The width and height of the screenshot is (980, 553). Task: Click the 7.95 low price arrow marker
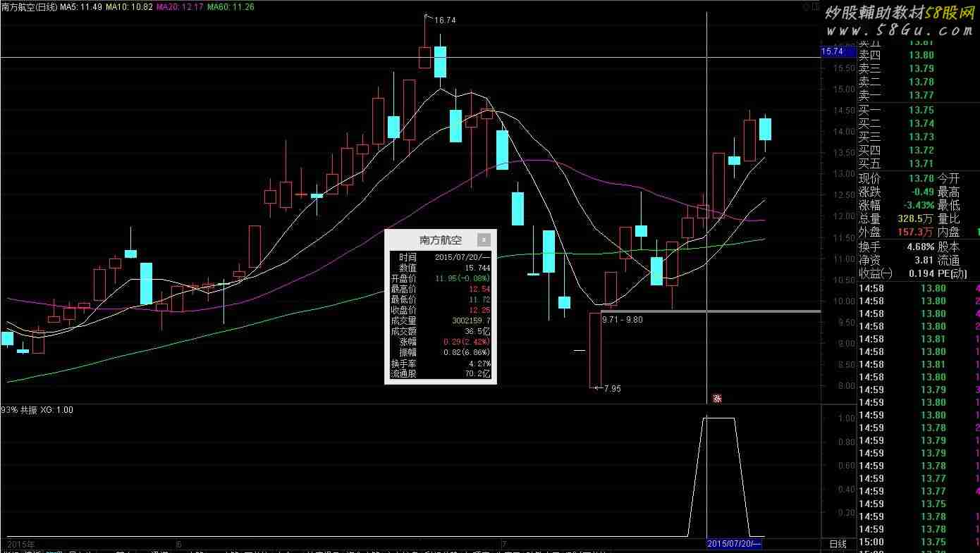pos(608,388)
